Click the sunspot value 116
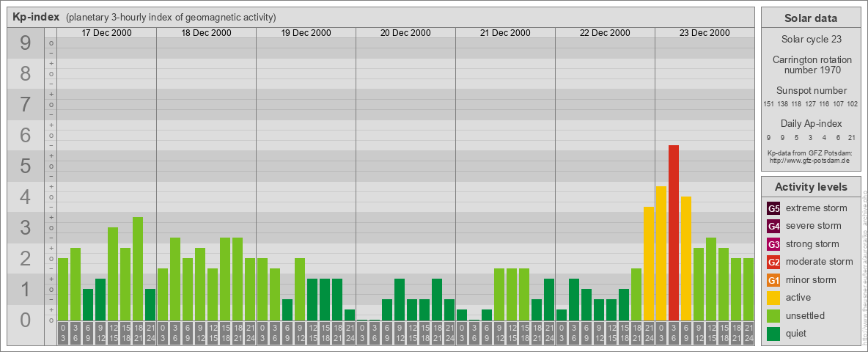This screenshot has width=868, height=352. click(x=825, y=104)
